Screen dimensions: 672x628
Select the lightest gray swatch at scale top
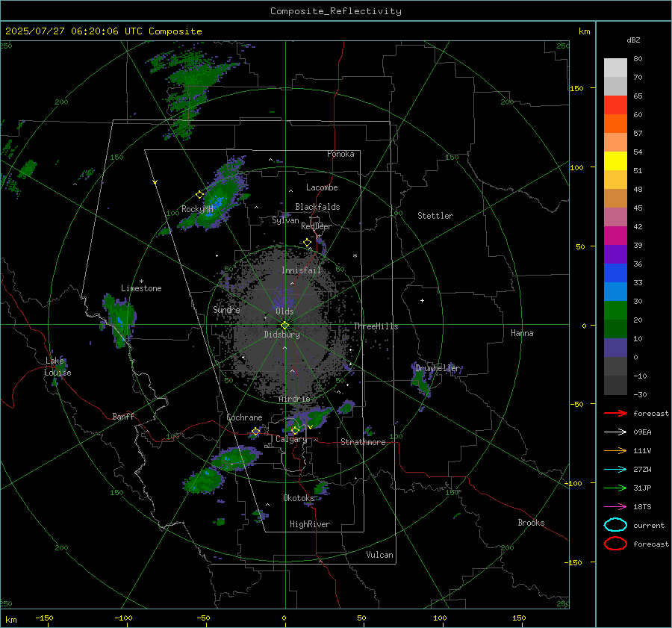click(615, 67)
